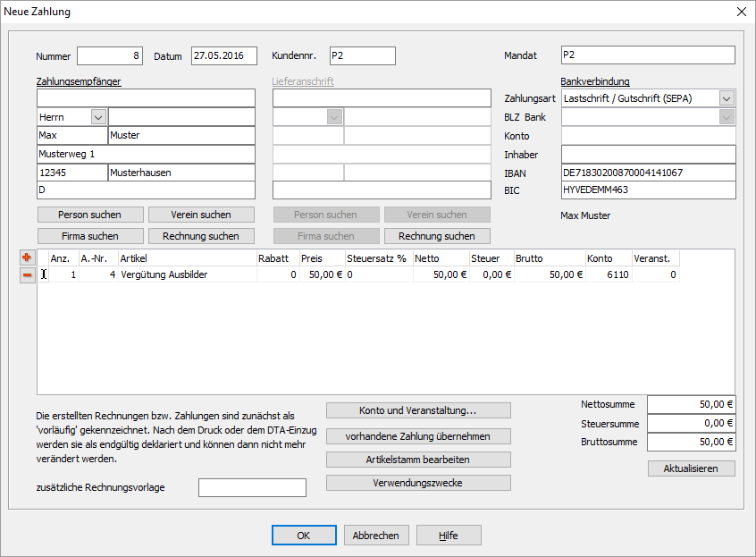Click the Veranst. column header
The height and width of the screenshot is (557, 756).
(656, 258)
